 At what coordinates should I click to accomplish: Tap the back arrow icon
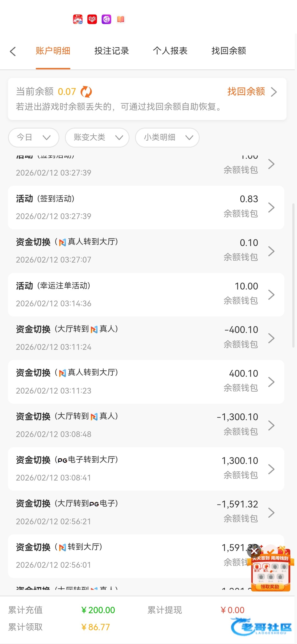13,51
